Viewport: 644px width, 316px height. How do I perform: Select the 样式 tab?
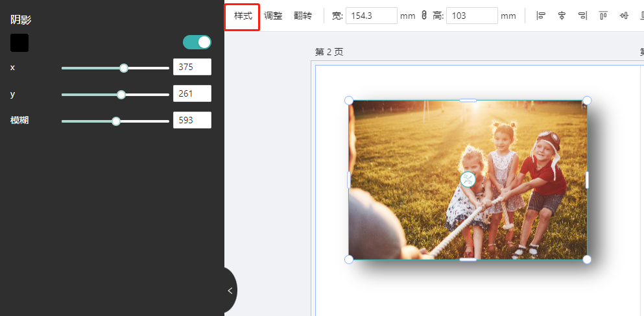tap(243, 16)
